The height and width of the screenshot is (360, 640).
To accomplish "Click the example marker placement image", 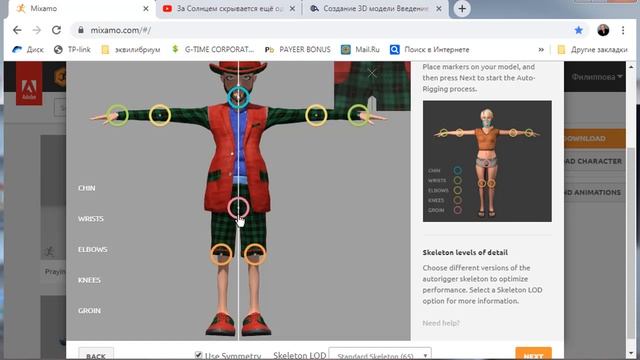I will [487, 161].
